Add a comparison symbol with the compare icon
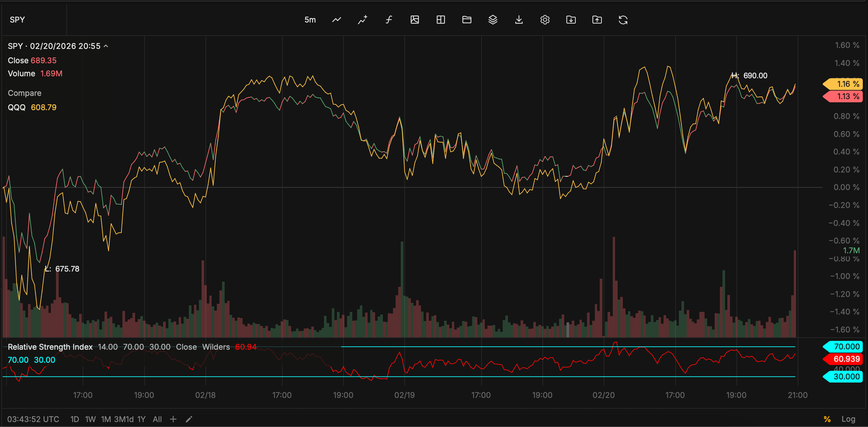The height and width of the screenshot is (427, 868). coord(362,20)
